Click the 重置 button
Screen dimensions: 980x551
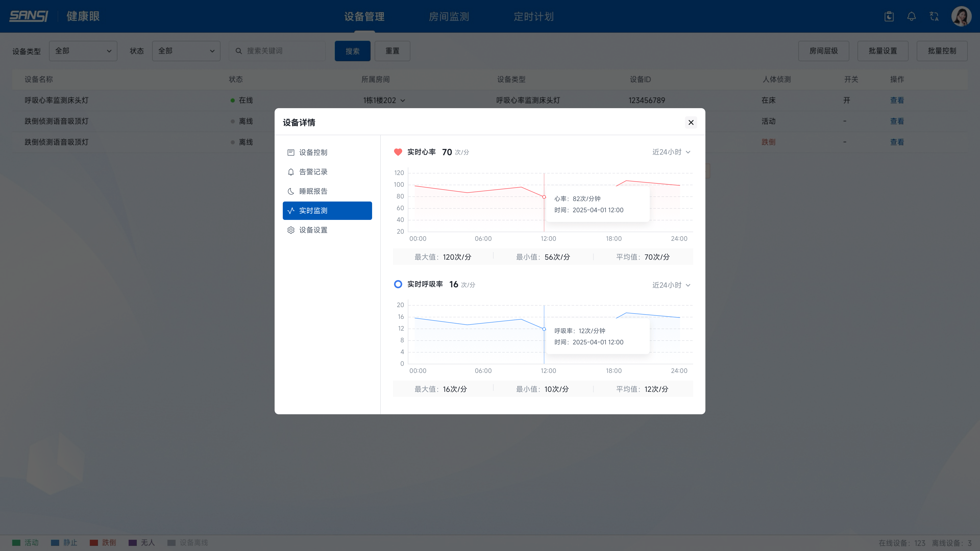coord(392,51)
